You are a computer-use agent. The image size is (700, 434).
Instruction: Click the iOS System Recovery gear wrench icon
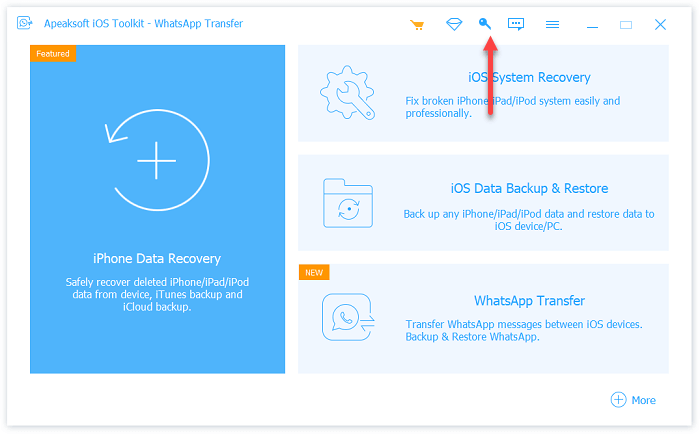pos(347,93)
